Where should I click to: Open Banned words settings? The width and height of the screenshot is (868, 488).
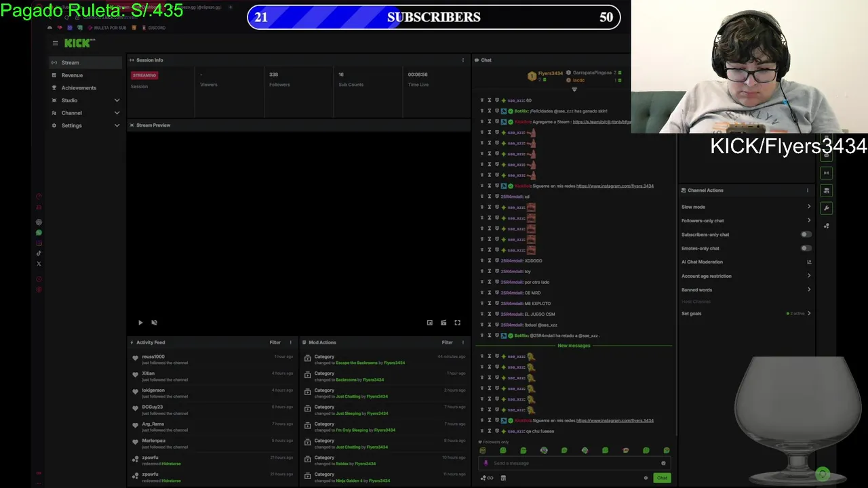pyautogui.click(x=746, y=289)
